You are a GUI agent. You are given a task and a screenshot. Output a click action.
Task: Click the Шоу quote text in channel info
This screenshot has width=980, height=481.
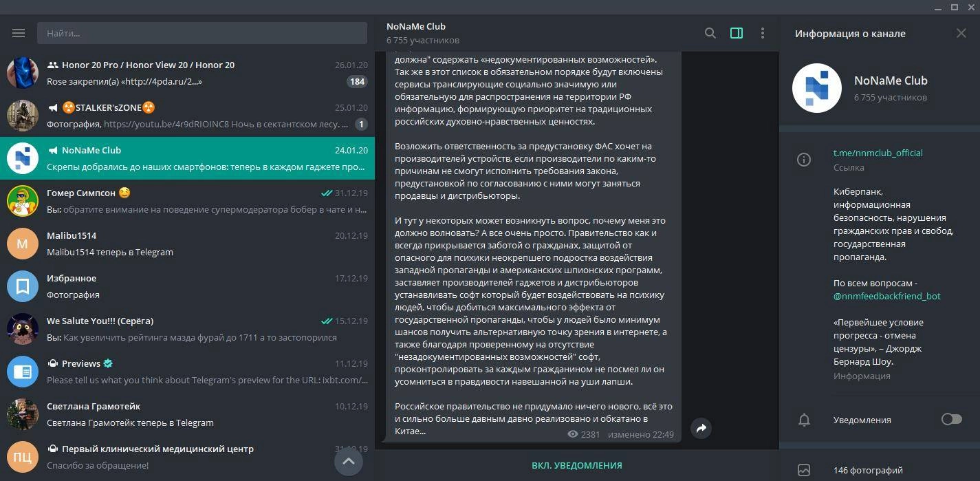pyautogui.click(x=878, y=342)
